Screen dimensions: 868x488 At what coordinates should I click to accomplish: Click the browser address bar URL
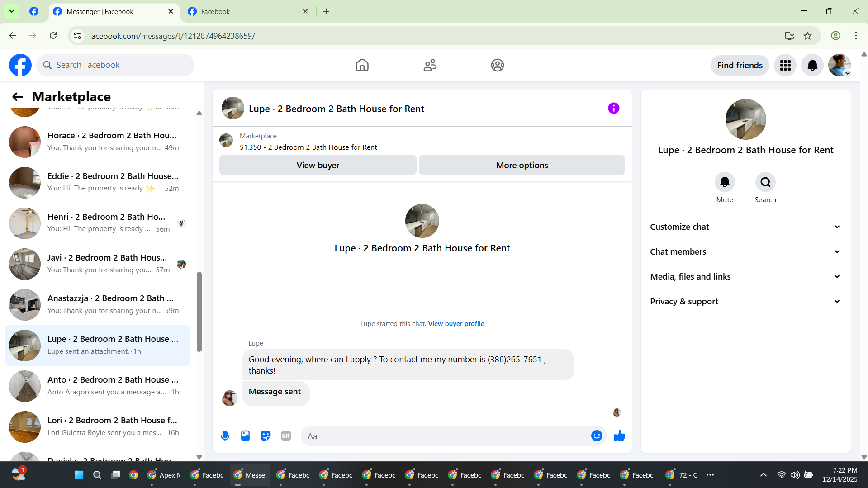(172, 36)
